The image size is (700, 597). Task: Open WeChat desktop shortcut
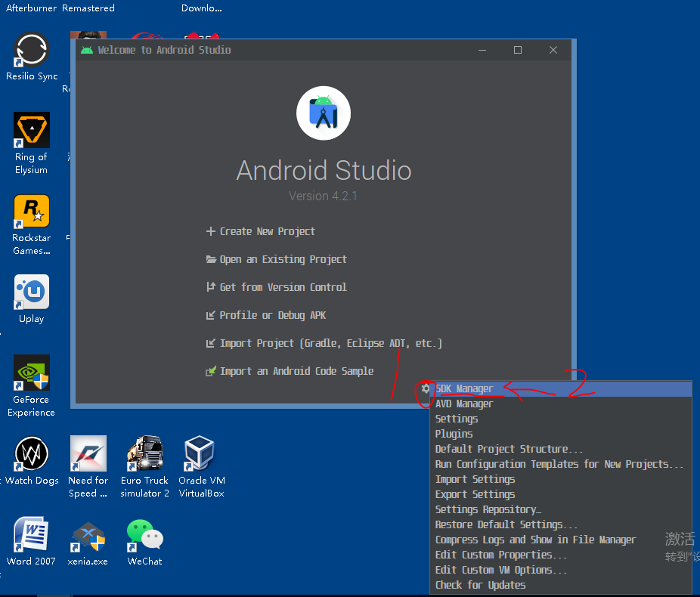click(x=144, y=543)
